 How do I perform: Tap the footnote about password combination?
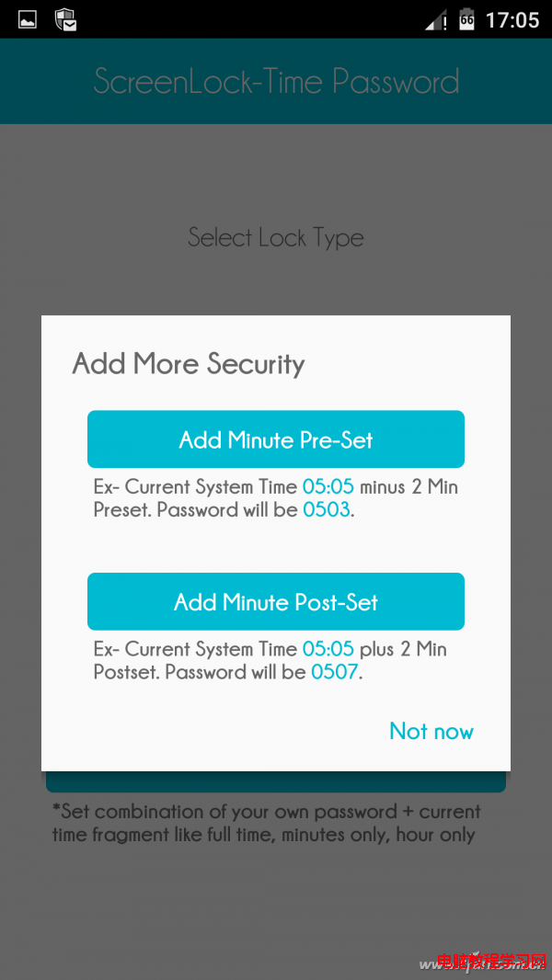267,824
